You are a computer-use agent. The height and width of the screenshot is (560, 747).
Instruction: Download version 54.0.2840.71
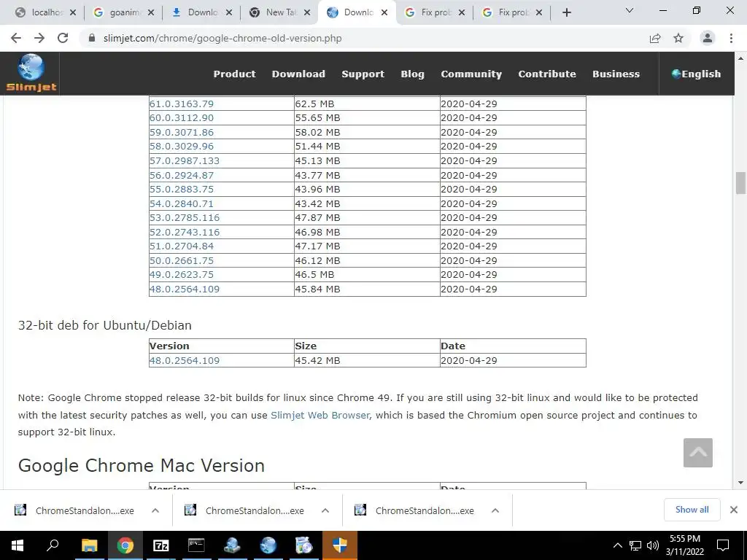coord(182,204)
